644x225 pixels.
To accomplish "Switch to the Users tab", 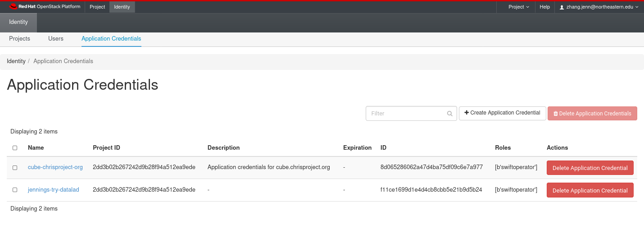I will click(x=56, y=39).
